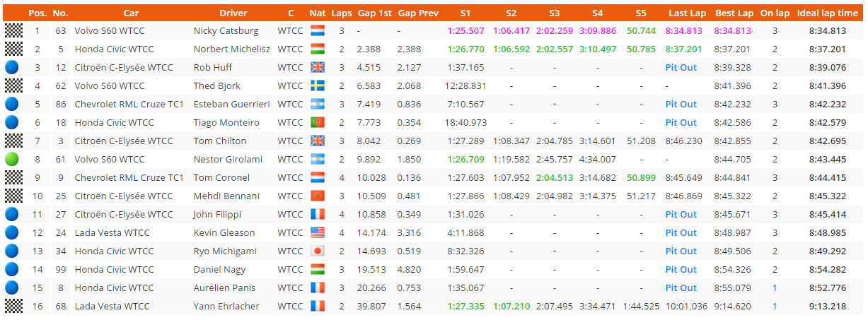Click car name Lada Vesta WTCC for Kevin Gleason
This screenshot has width=868, height=320.
112,232
